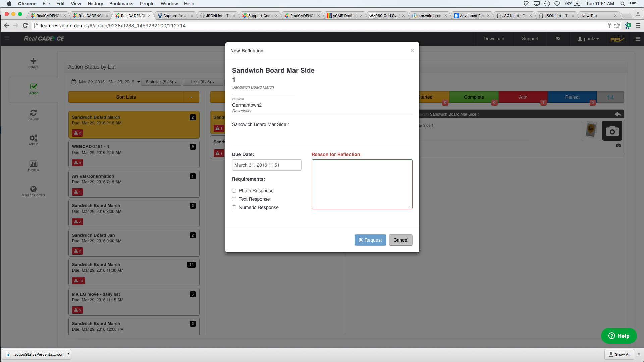The height and width of the screenshot is (362, 644).
Task: Click the Request button
Action: tap(370, 240)
